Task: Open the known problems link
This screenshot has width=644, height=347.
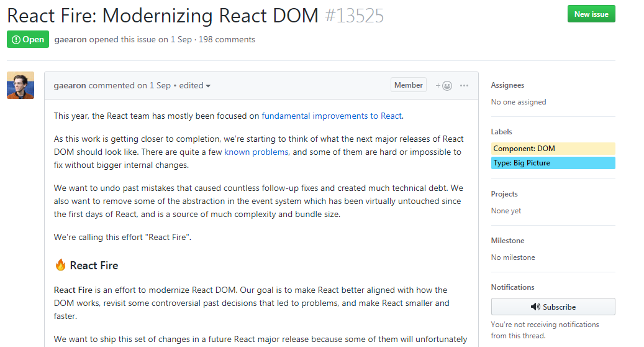Action: pos(256,152)
